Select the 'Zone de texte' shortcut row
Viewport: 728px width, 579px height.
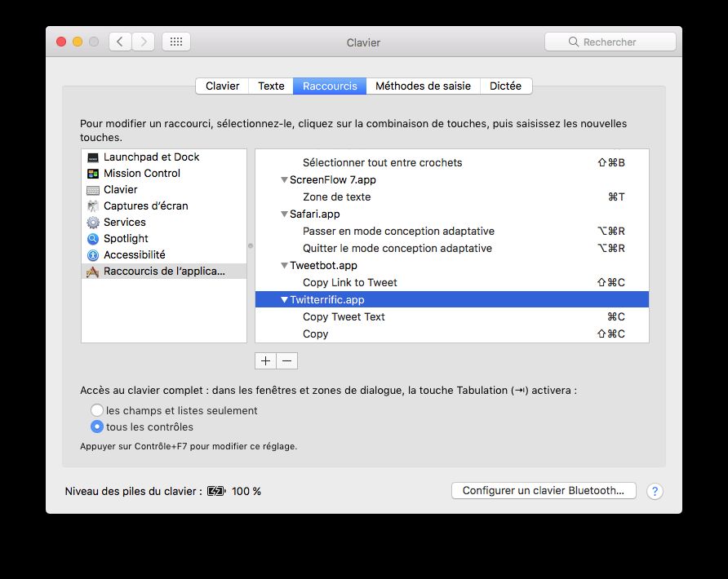click(x=452, y=197)
